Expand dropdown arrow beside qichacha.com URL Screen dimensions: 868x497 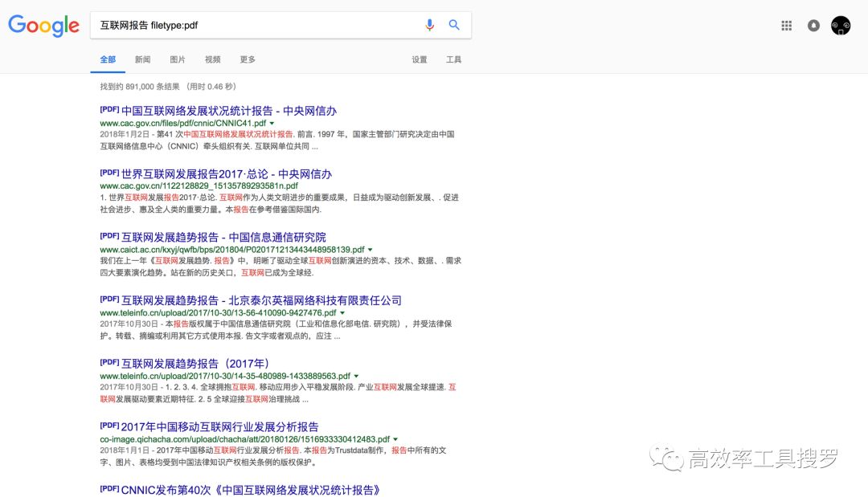click(x=395, y=439)
